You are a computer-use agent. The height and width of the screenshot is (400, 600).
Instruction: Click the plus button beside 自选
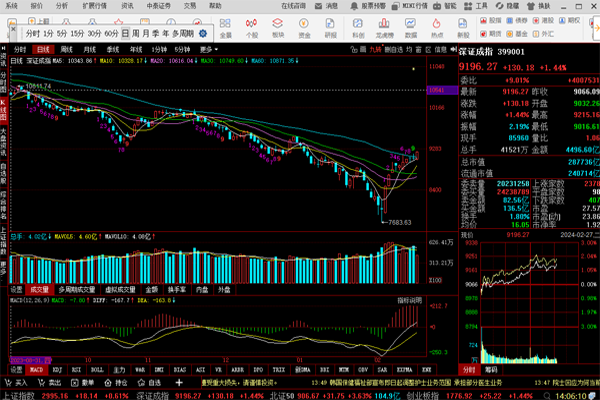click(x=179, y=382)
